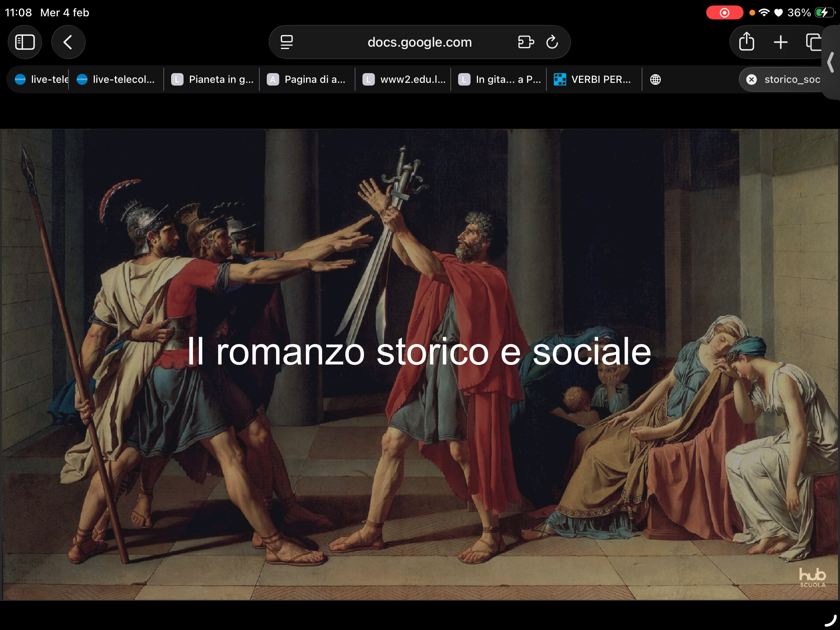Click the extensions puzzle icon
Image resolution: width=840 pixels, height=630 pixels.
click(x=526, y=42)
